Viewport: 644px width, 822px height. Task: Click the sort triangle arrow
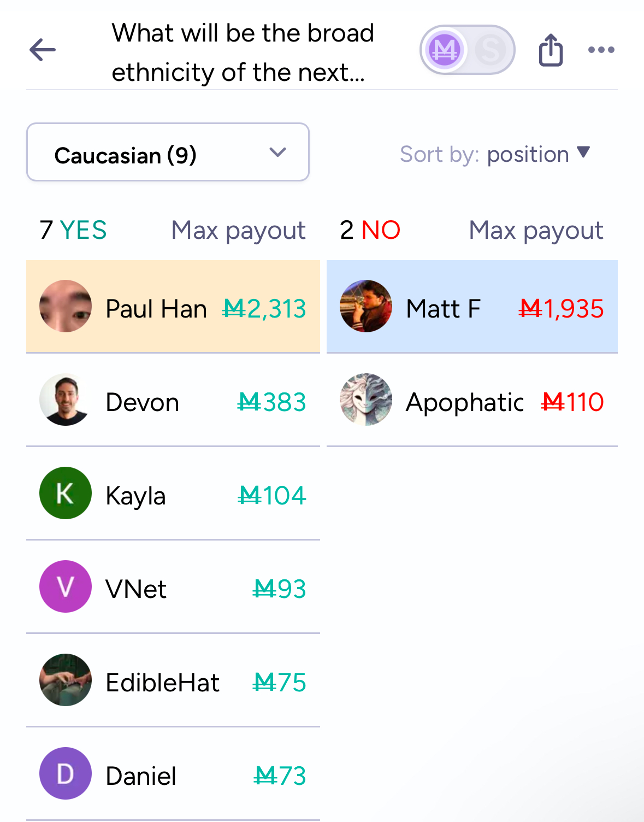[583, 152]
